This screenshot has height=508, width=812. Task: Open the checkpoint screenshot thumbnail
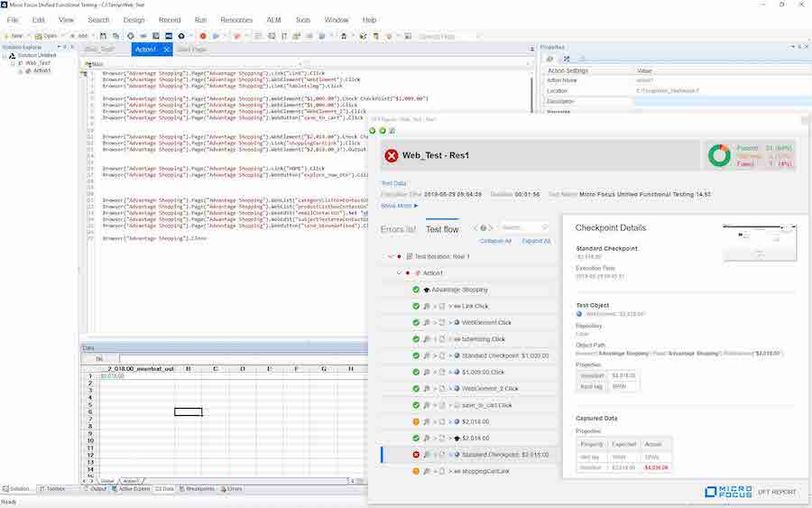[x=759, y=242]
